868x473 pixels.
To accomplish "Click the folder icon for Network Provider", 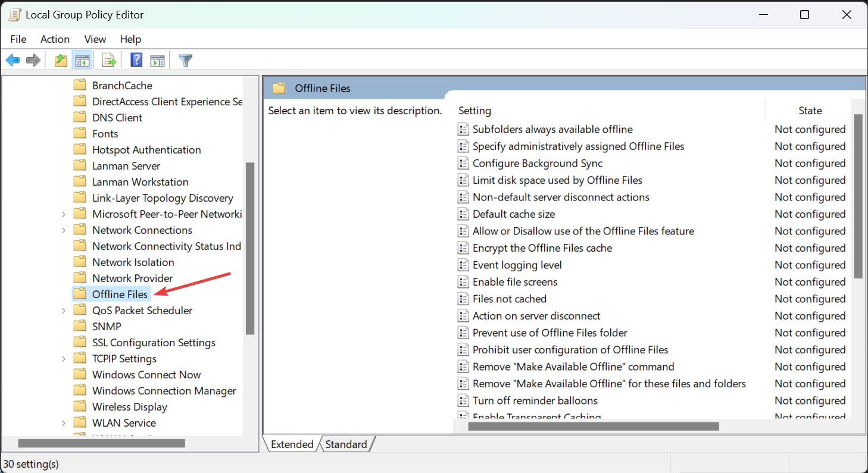I will 80,278.
